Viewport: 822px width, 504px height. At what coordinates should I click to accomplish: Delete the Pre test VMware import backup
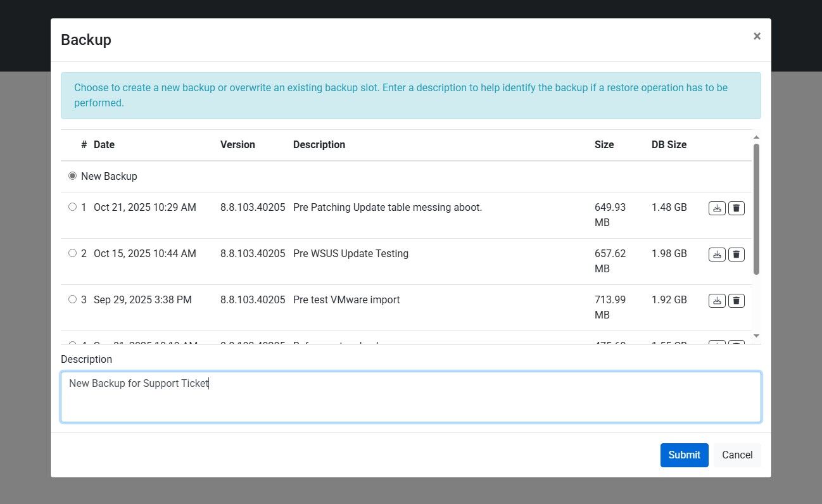coord(736,301)
